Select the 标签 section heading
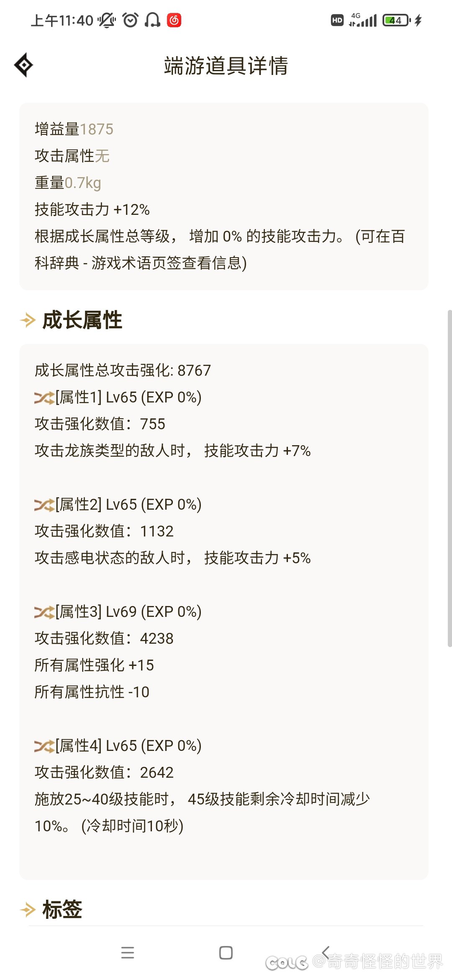The width and height of the screenshot is (452, 980). click(x=62, y=909)
